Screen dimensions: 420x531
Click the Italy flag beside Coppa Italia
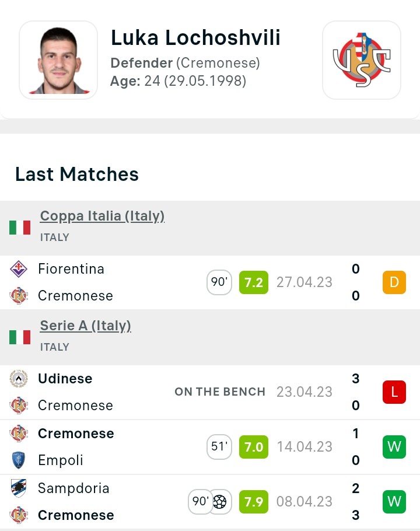20,227
